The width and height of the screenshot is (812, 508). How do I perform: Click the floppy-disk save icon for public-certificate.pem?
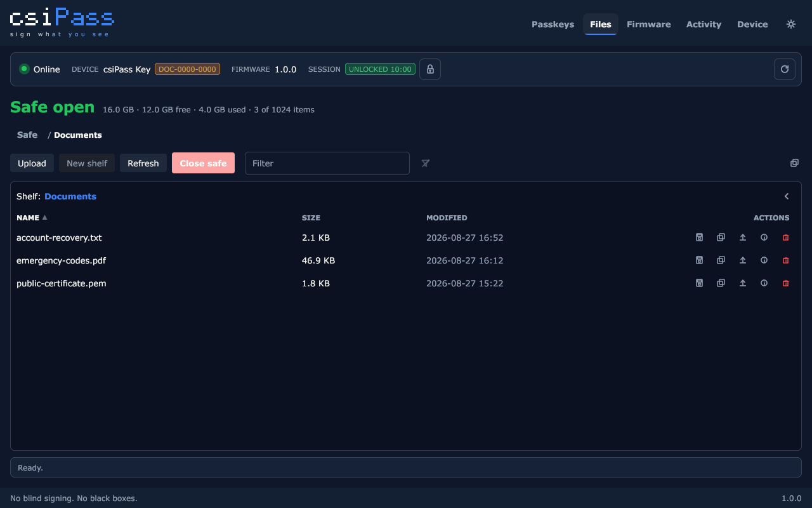point(699,283)
